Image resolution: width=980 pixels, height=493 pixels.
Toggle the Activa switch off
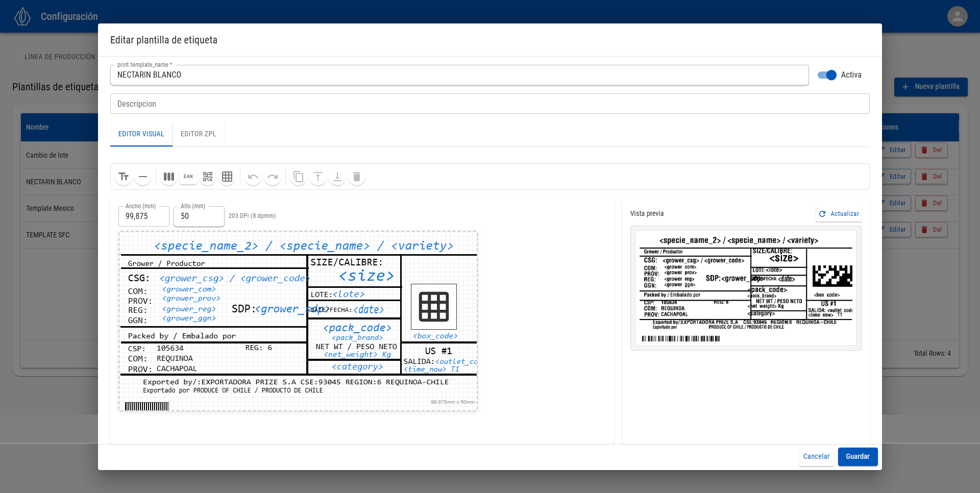827,75
